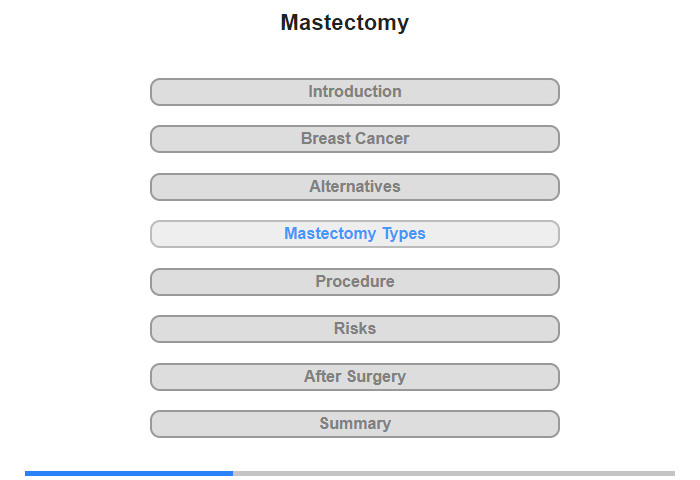Navigate to the After Surgery section
700x480 pixels.
(354, 377)
